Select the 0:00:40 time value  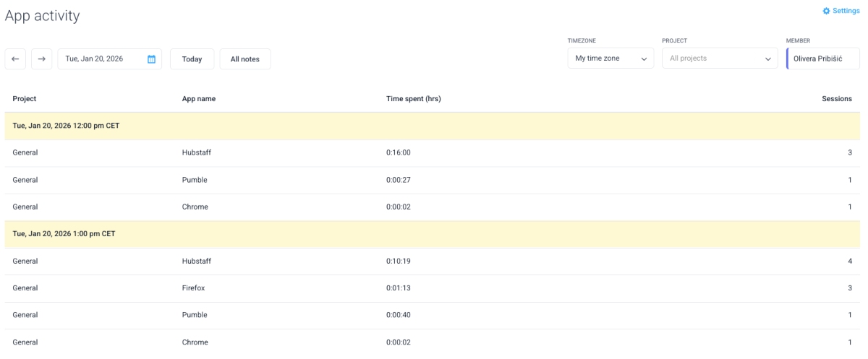click(x=399, y=315)
